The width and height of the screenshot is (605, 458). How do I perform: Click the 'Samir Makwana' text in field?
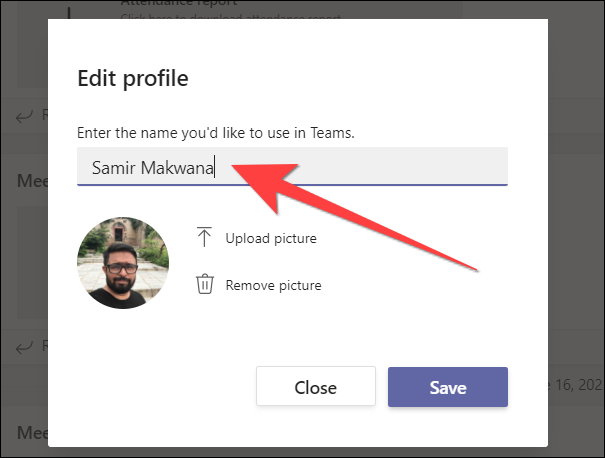(x=152, y=168)
